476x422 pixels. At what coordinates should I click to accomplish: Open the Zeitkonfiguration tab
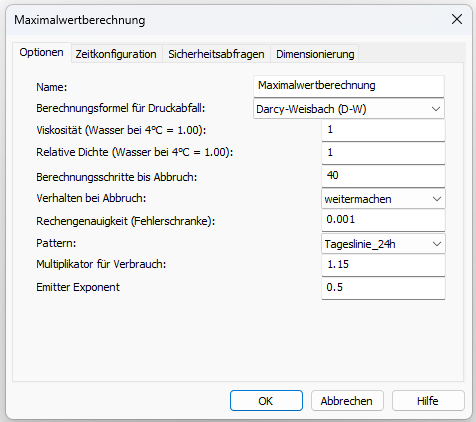[x=116, y=54]
